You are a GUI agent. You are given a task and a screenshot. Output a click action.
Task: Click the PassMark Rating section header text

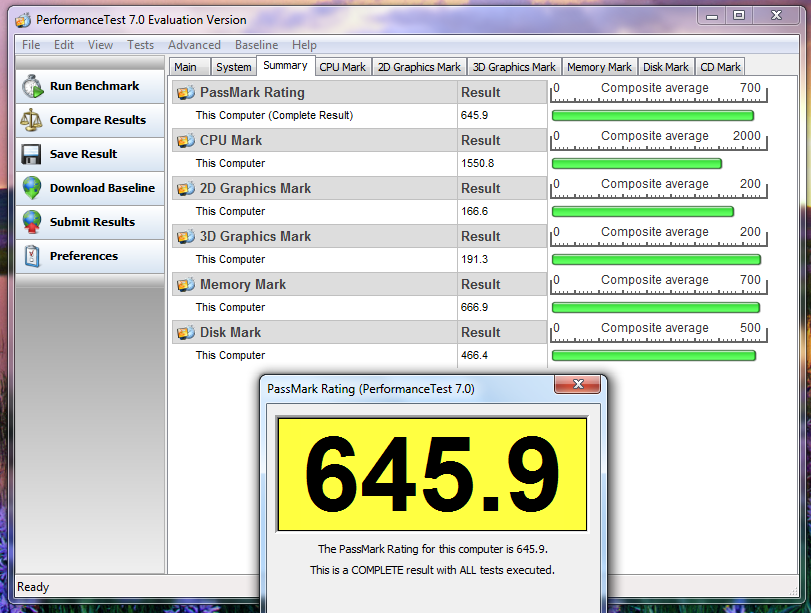pyautogui.click(x=252, y=93)
